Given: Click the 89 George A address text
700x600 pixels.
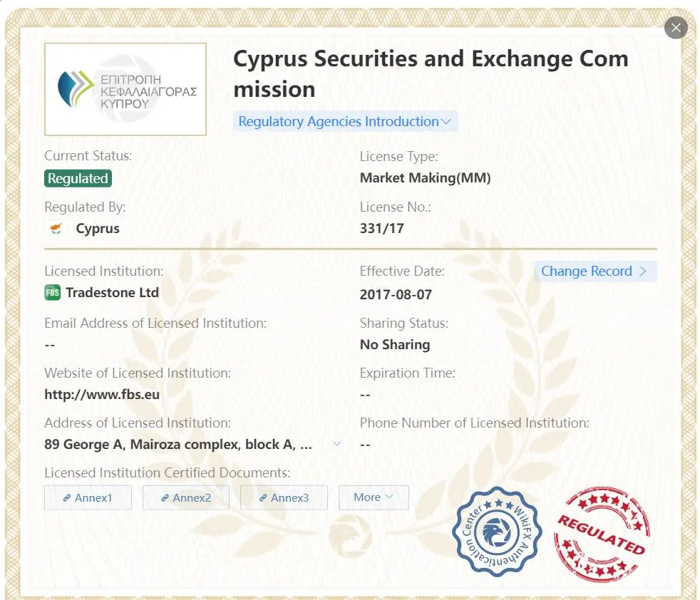Looking at the screenshot, I should point(178,444).
